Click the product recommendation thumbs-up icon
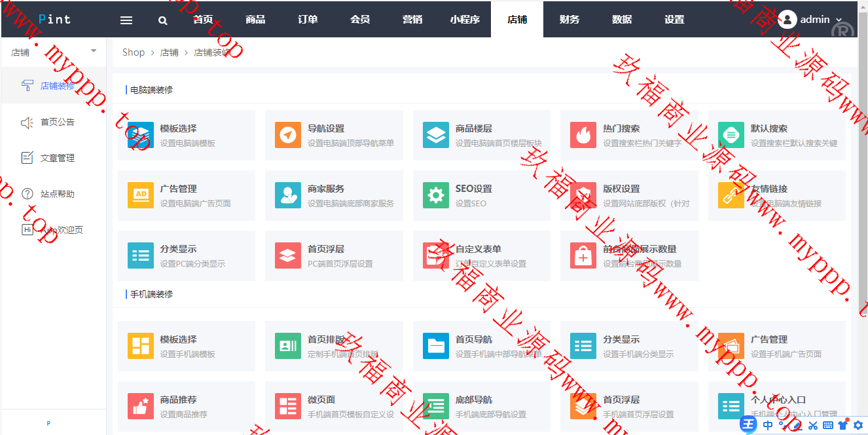This screenshot has width=868, height=435. [141, 406]
